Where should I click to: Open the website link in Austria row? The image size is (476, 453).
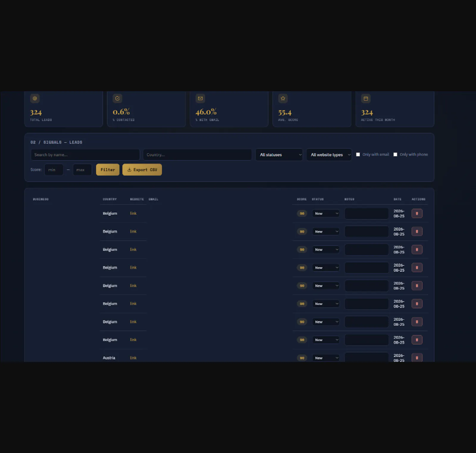[x=133, y=358]
